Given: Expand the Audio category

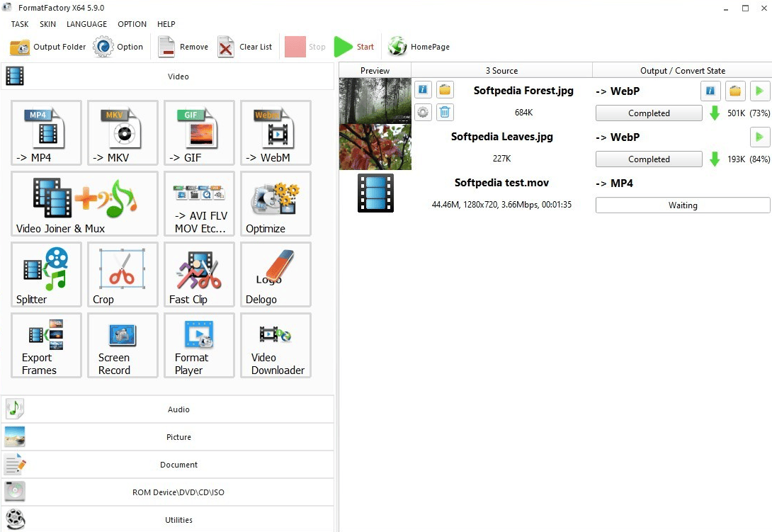Looking at the screenshot, I should pyautogui.click(x=167, y=409).
